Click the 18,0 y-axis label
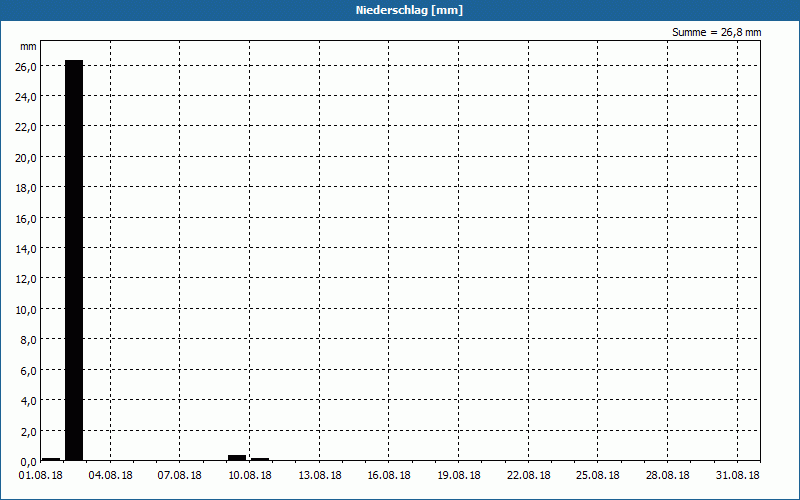This screenshot has width=800, height=500. [x=26, y=188]
